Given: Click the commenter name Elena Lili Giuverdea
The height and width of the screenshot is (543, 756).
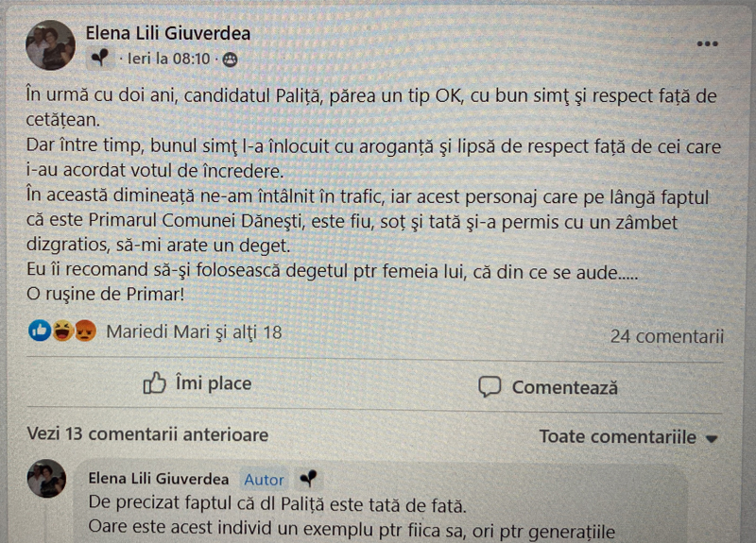Looking at the screenshot, I should pos(160,478).
